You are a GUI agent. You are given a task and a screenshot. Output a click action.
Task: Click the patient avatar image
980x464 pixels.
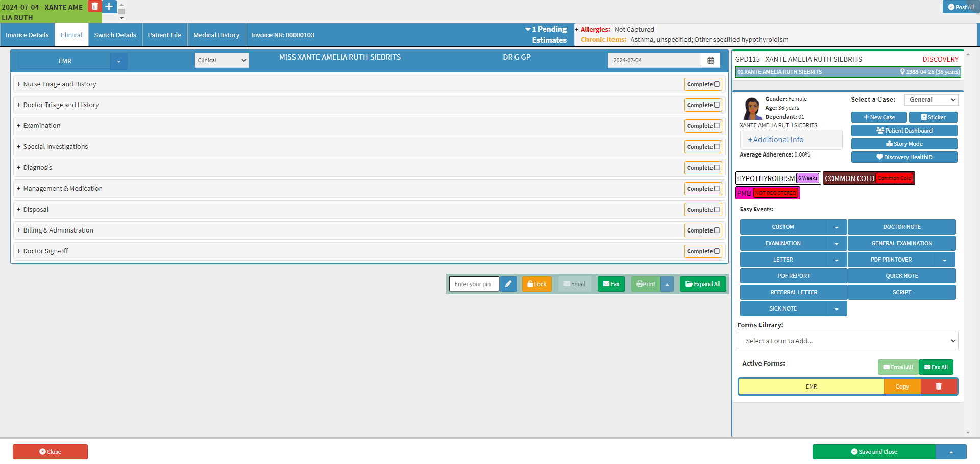click(752, 109)
